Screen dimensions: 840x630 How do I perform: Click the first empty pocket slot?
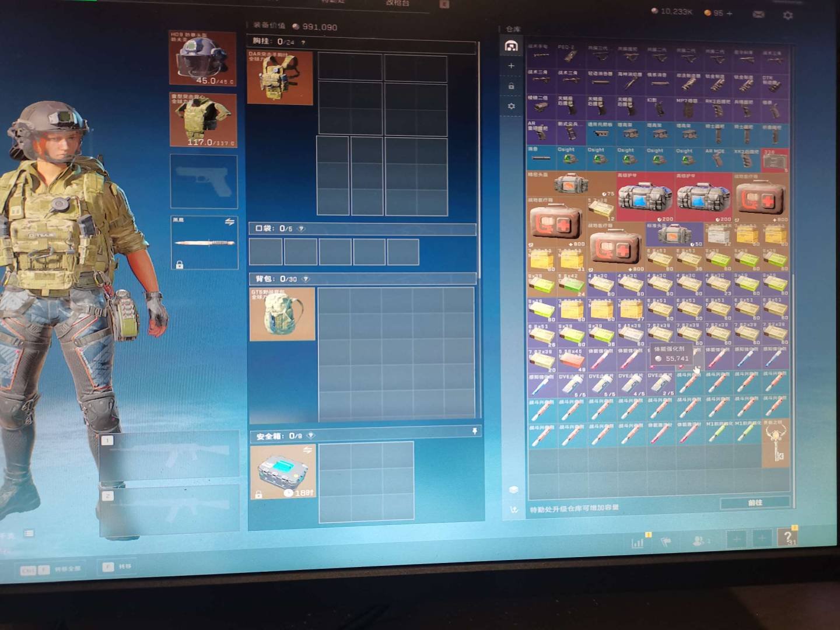click(266, 252)
